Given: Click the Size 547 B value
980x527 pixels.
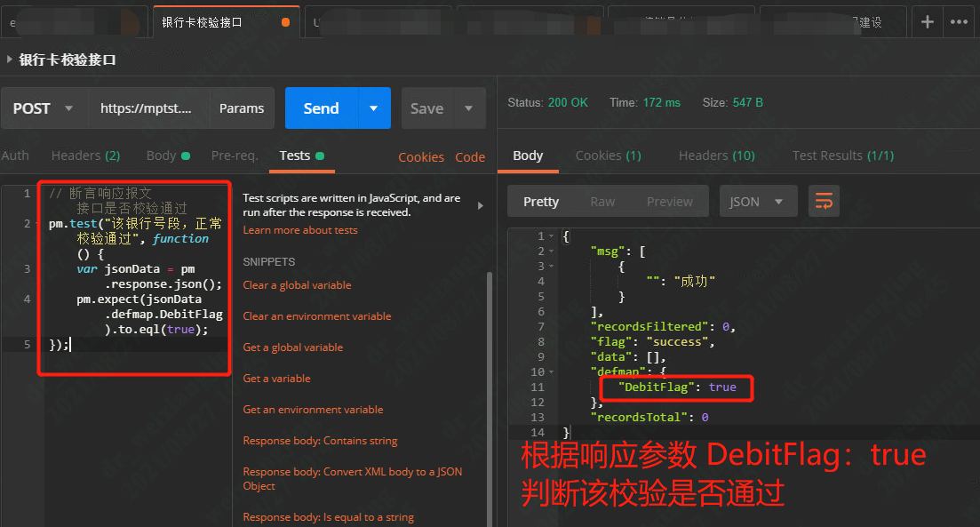Looking at the screenshot, I should pyautogui.click(x=747, y=102).
